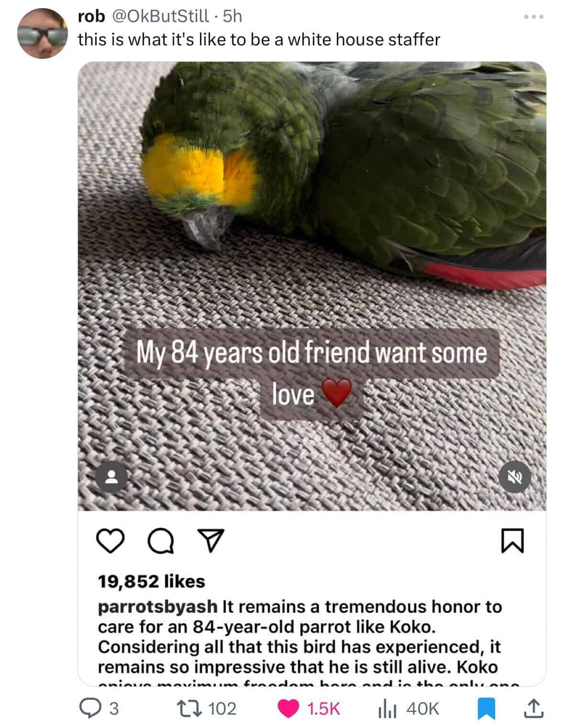Toggle the blue bookmark on the tweet
The image size is (564, 728).
tap(487, 708)
